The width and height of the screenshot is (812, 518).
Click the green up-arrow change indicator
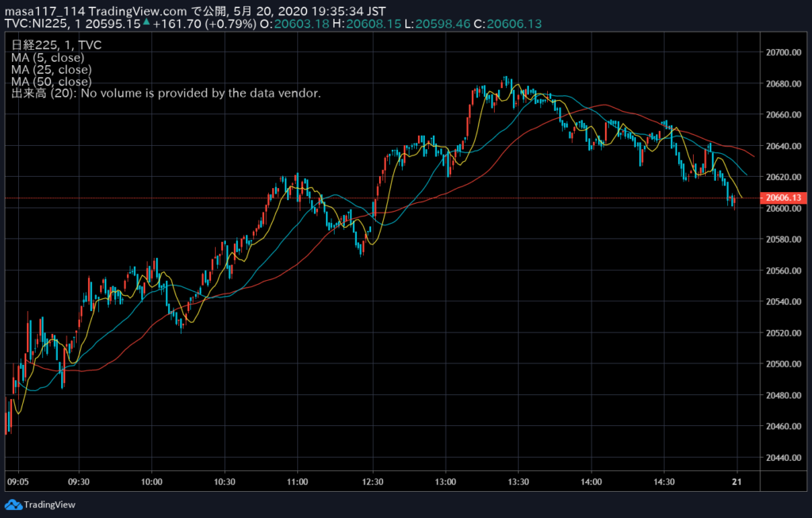point(147,22)
